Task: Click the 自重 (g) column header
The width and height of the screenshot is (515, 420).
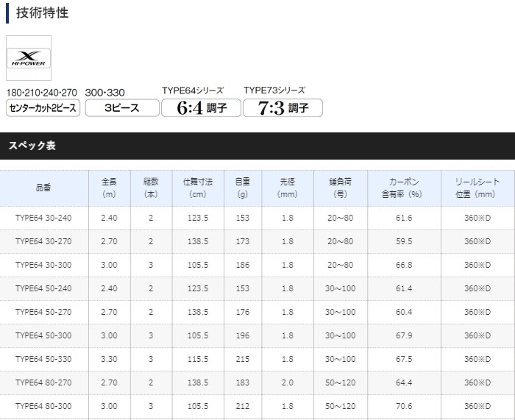Action: click(243, 188)
